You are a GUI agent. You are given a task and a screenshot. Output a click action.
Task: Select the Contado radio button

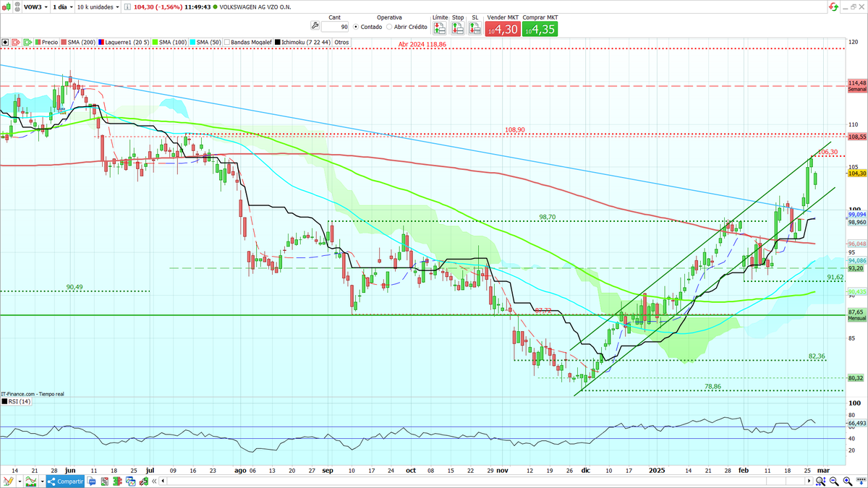tap(356, 27)
